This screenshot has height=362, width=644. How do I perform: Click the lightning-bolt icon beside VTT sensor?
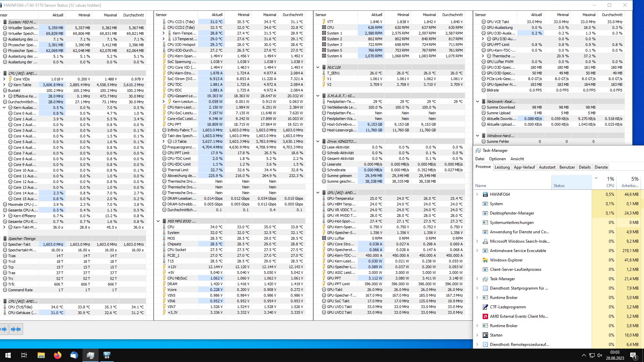coord(324,21)
